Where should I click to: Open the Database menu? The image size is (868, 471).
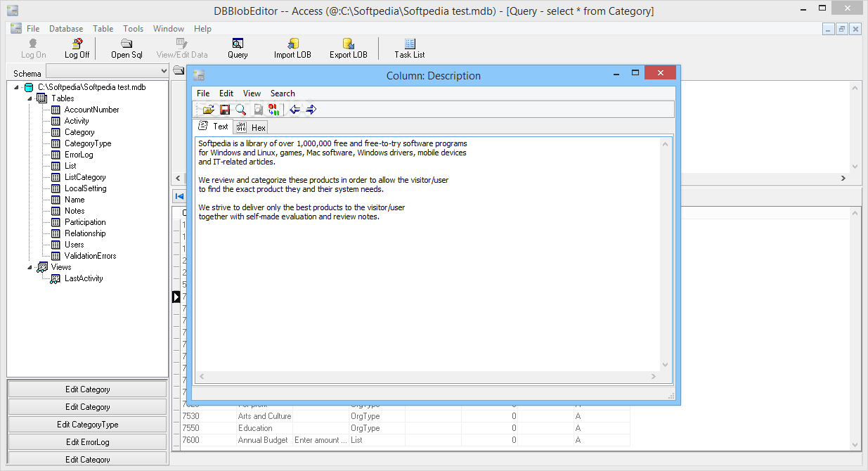coord(66,29)
